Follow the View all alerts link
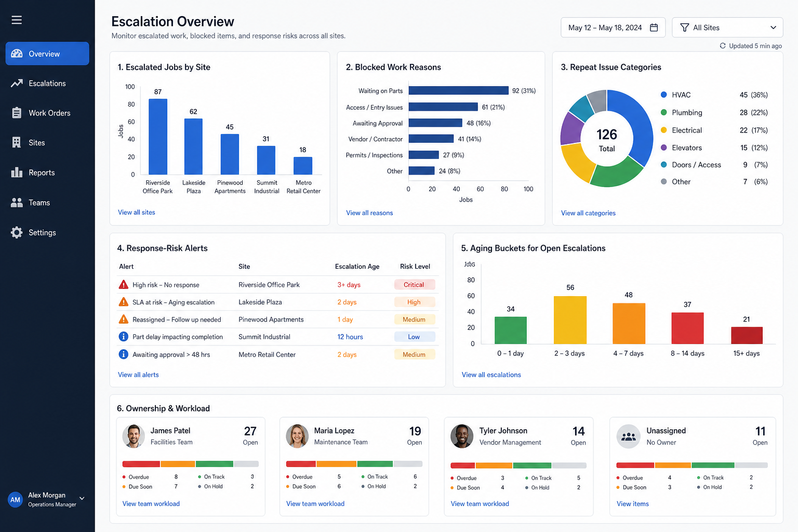This screenshot has width=798, height=532. (138, 375)
